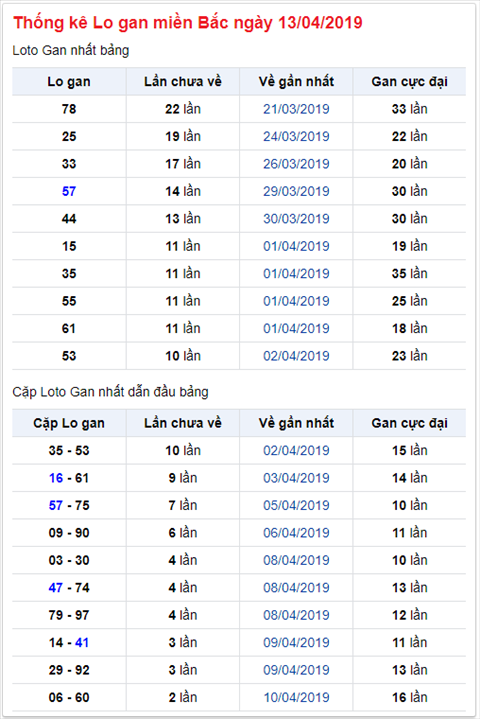Open the 02/04/2019 link in row 53
480x719 pixels.
[x=296, y=356]
